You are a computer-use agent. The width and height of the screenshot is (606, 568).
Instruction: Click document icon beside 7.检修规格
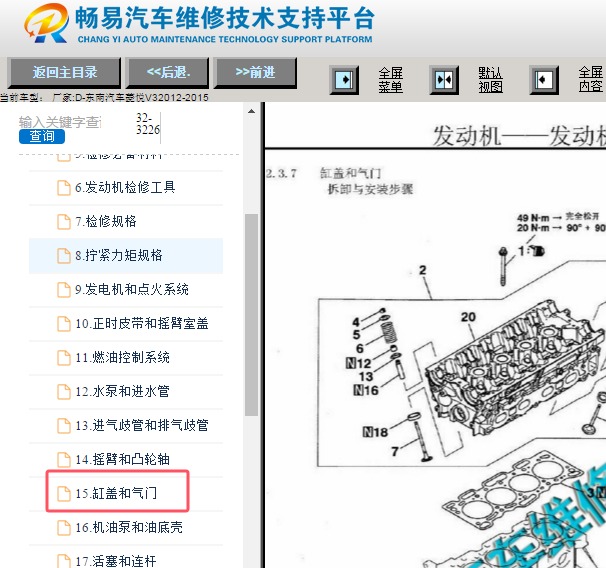click(x=64, y=222)
